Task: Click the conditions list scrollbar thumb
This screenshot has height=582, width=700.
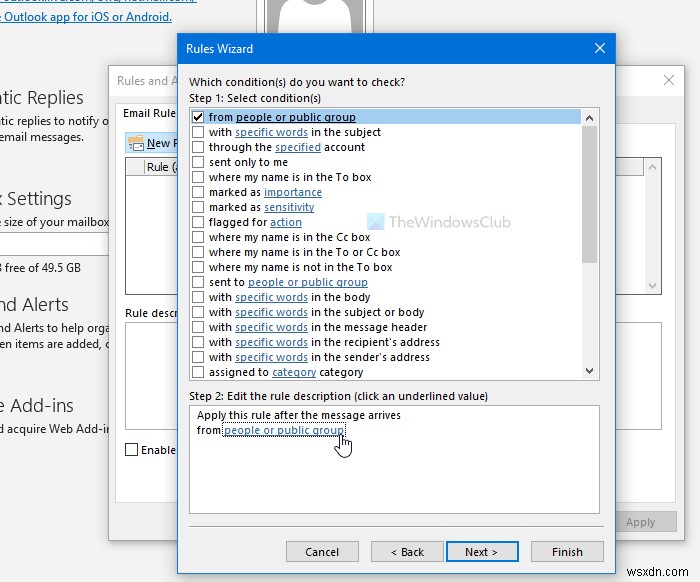Action: 589,195
